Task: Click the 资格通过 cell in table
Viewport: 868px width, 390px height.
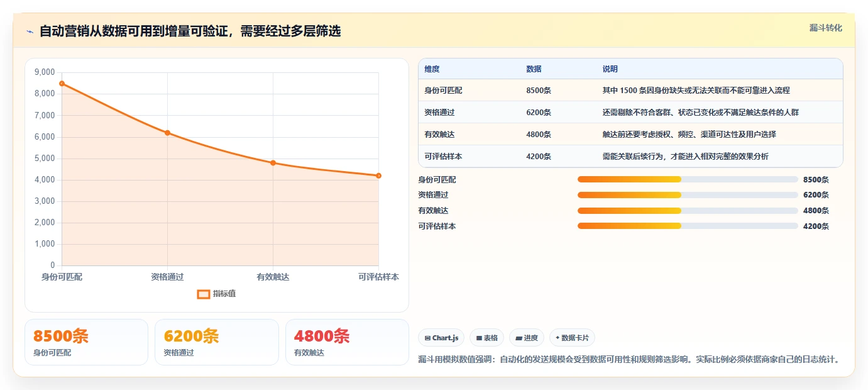Action: point(439,113)
